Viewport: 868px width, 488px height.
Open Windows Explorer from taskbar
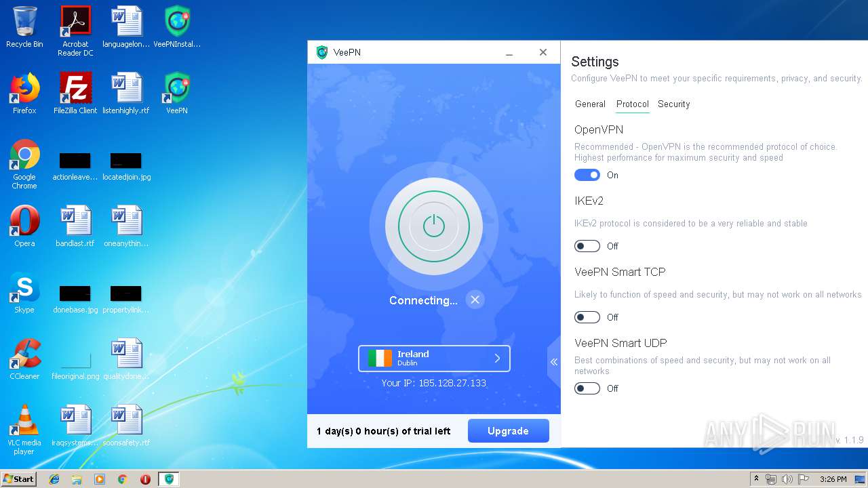point(77,479)
